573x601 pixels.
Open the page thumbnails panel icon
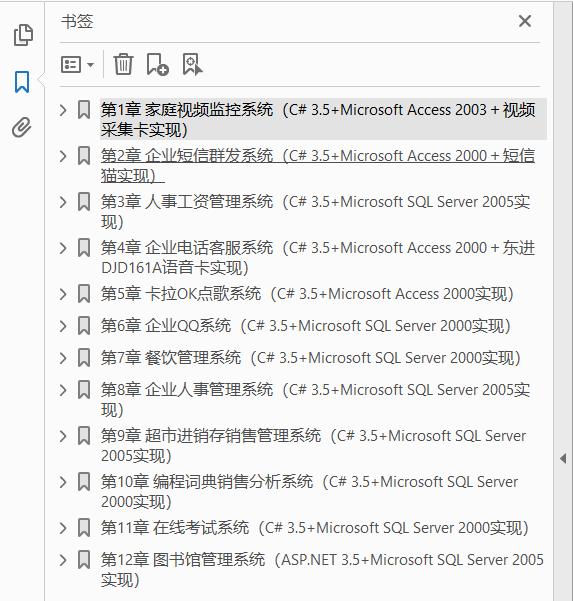point(23,35)
